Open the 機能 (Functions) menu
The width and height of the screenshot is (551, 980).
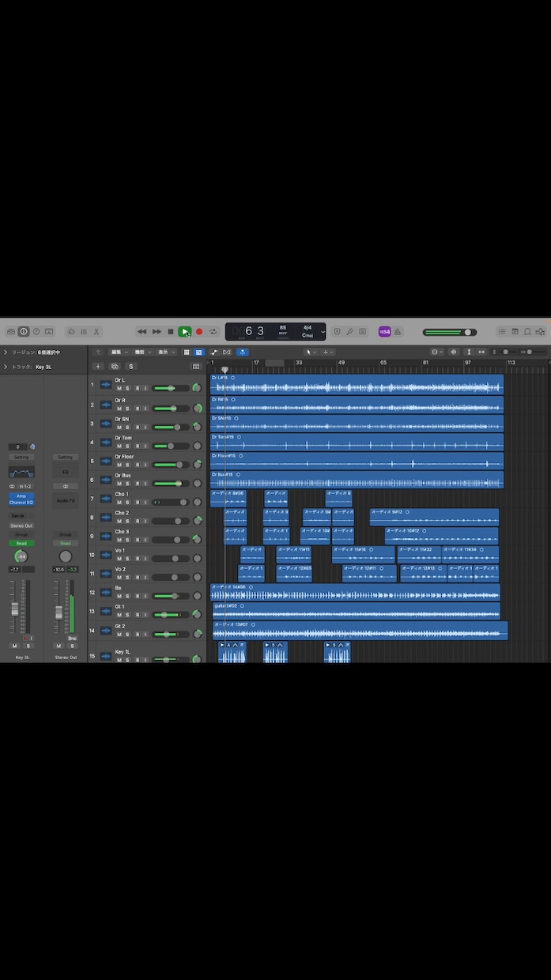click(142, 352)
